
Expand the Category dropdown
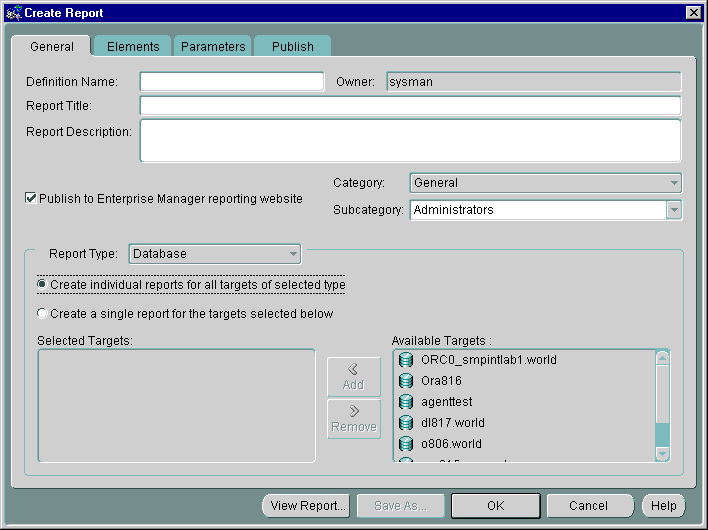pos(674,183)
